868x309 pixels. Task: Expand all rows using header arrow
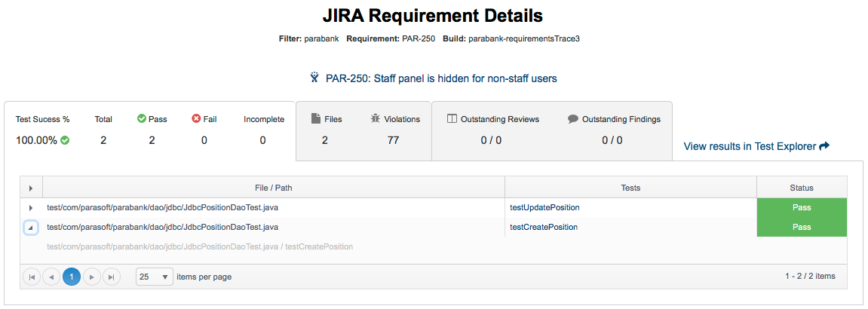coord(31,188)
